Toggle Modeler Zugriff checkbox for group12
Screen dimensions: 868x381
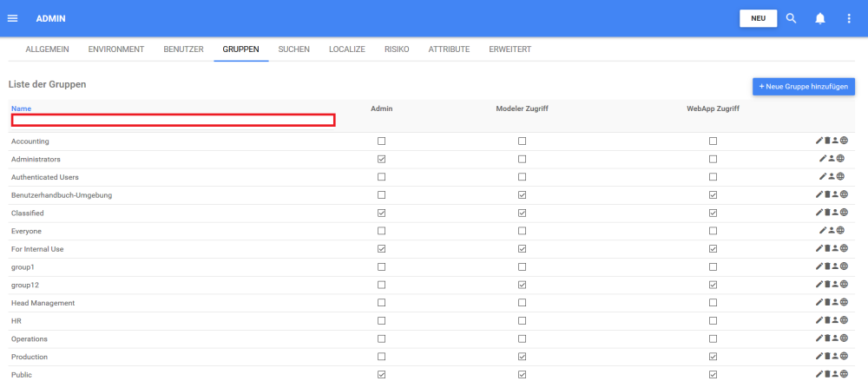522,285
